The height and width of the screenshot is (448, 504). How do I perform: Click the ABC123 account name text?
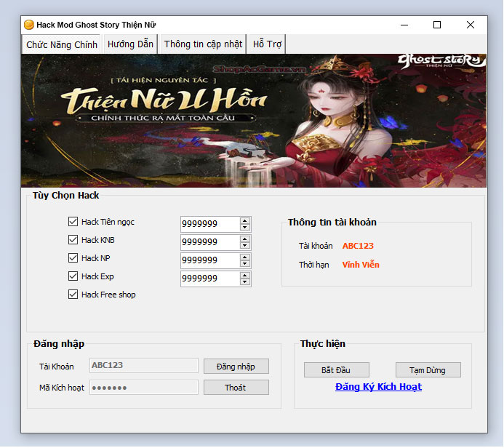coord(358,246)
